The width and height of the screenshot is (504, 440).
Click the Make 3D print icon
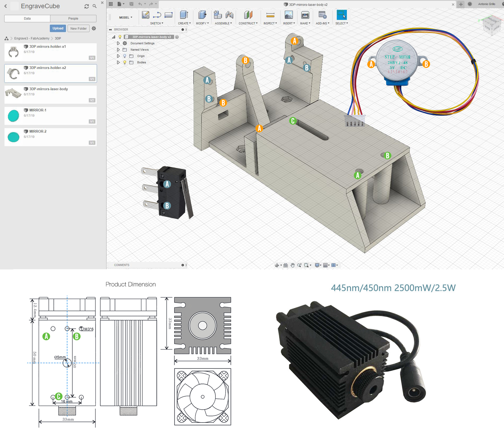tap(305, 15)
